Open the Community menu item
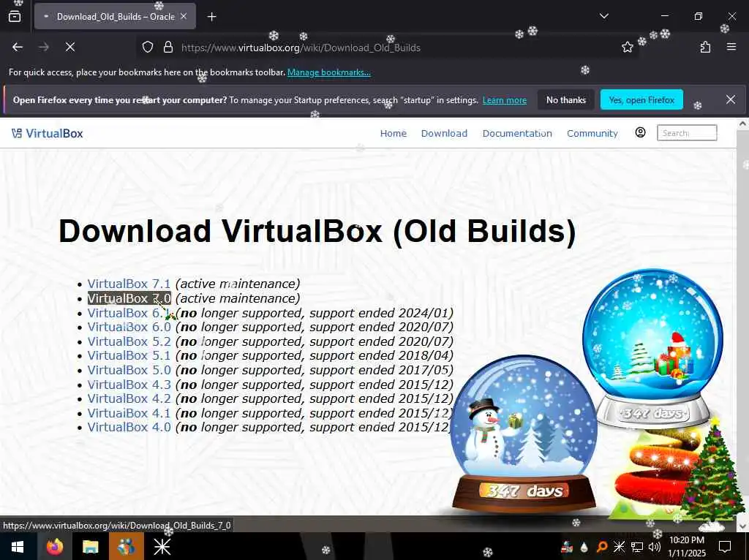Screen dimensions: 749x560 pos(592,133)
